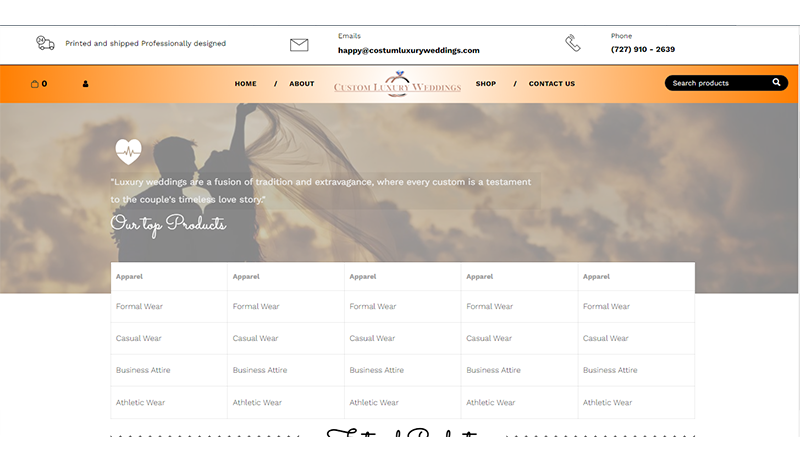Click the delivery truck icon
800x463 pixels.
pos(45,43)
